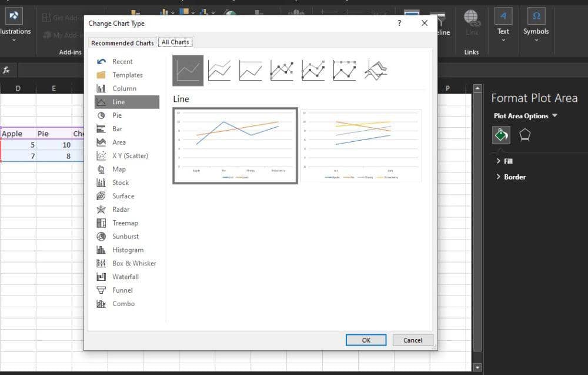Confirm chart change with OK
This screenshot has width=588, height=375.
tap(366, 340)
